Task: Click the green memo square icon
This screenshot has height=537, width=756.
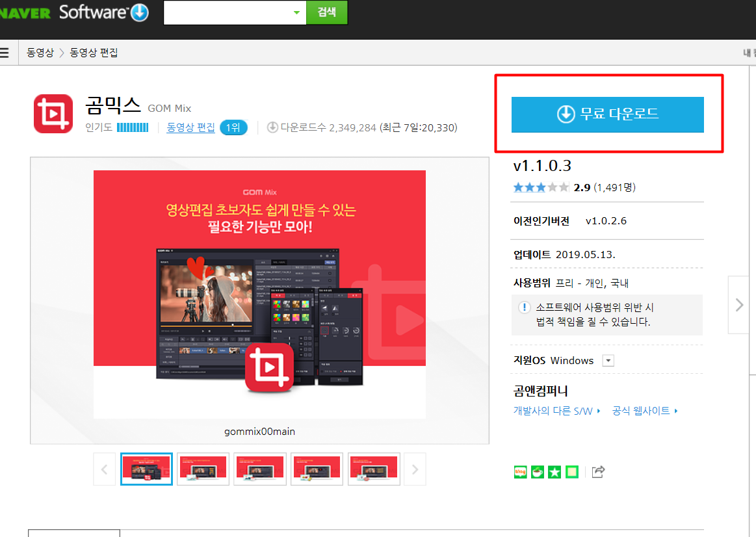Action: click(572, 472)
